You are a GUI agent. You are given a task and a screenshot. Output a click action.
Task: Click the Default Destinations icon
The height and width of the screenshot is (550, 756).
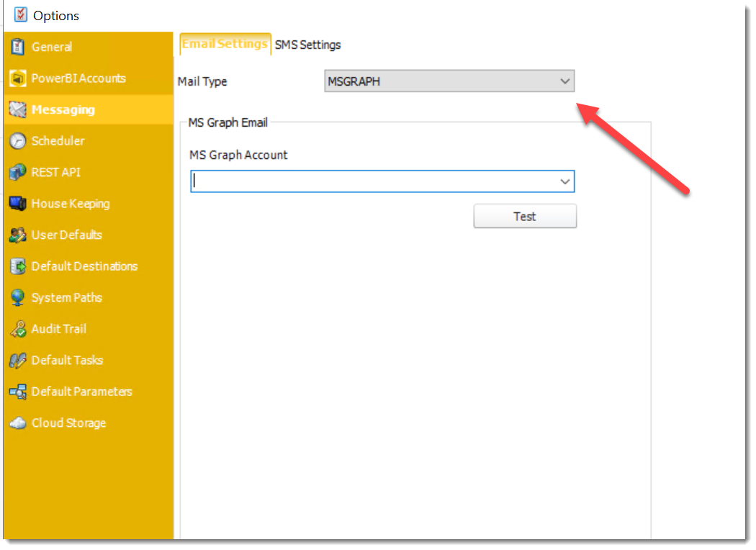[x=18, y=267]
